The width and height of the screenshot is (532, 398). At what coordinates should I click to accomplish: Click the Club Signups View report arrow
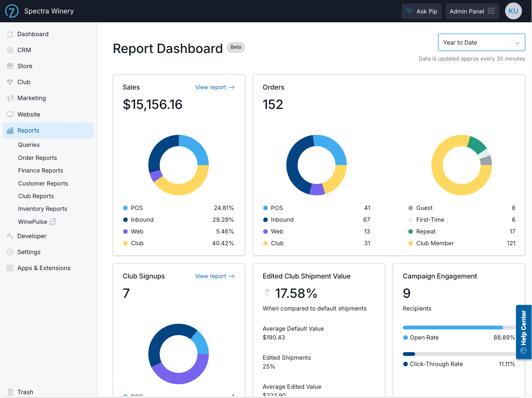231,276
